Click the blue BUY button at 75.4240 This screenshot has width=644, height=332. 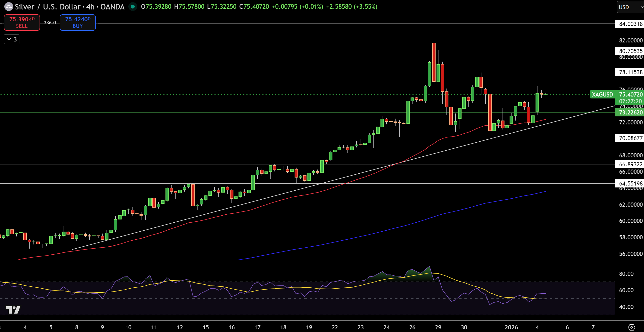pos(77,23)
